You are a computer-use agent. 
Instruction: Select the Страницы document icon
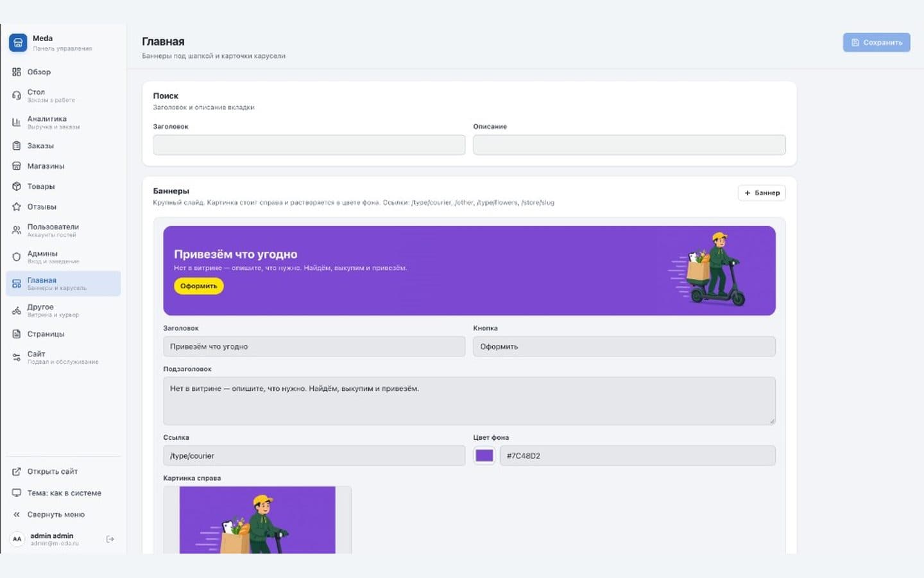coord(17,334)
